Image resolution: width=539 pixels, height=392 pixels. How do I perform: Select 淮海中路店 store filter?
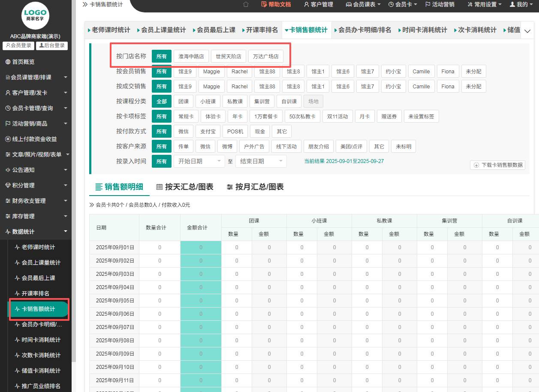(191, 56)
